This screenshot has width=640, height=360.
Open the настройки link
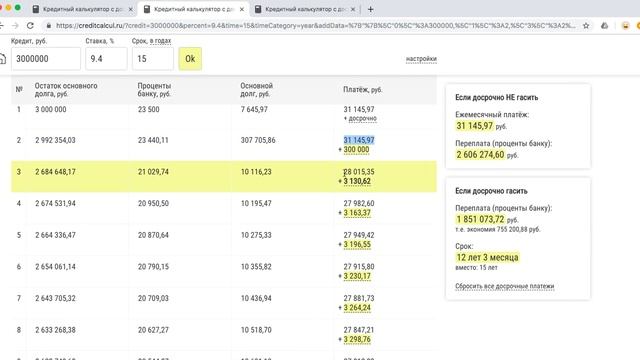click(x=421, y=59)
